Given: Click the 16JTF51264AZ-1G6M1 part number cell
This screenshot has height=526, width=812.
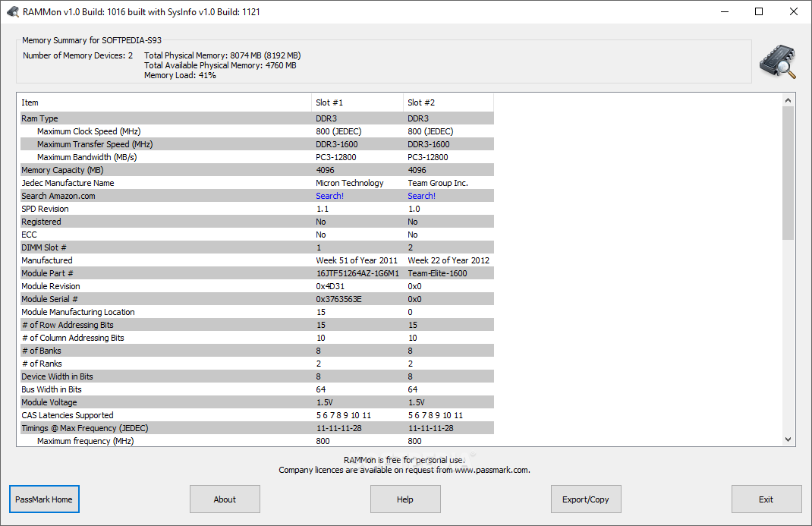Looking at the screenshot, I should [x=357, y=273].
